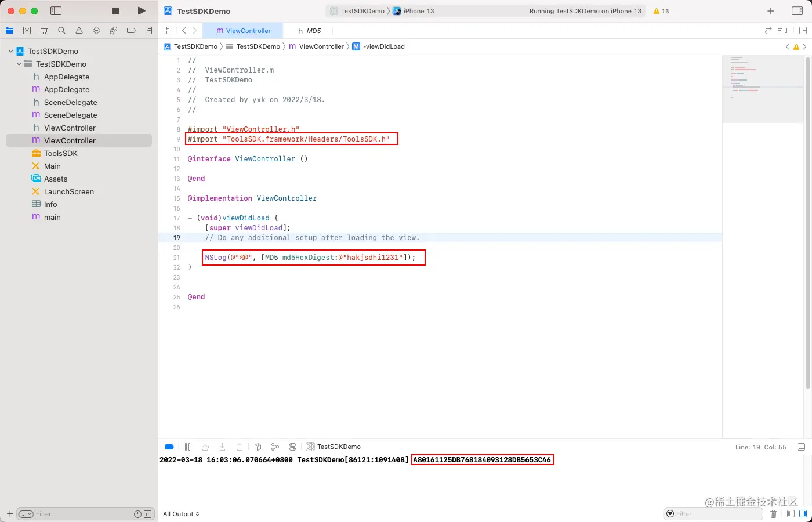
Task: Stop the running TestSDKDemo app
Action: 115,11
